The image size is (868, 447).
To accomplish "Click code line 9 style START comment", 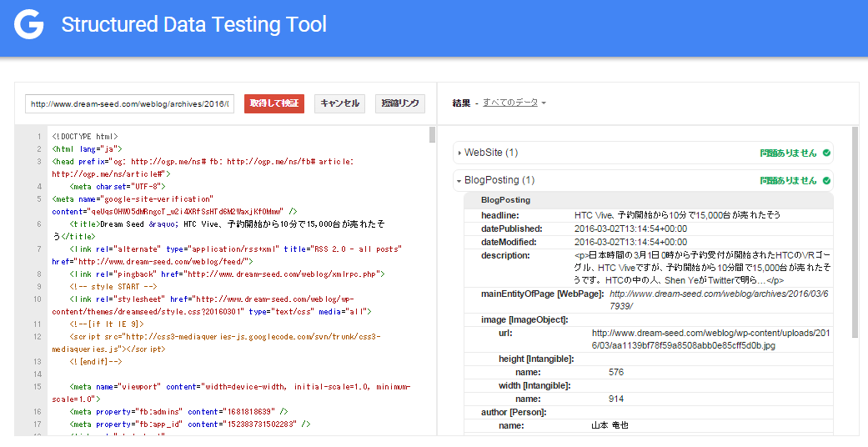I will [x=113, y=287].
